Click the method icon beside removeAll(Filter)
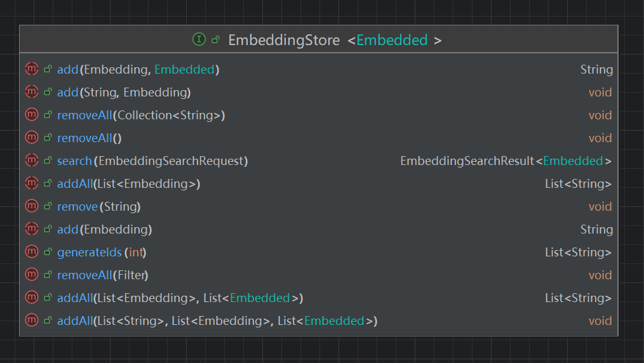The height and width of the screenshot is (363, 644). 31,275
